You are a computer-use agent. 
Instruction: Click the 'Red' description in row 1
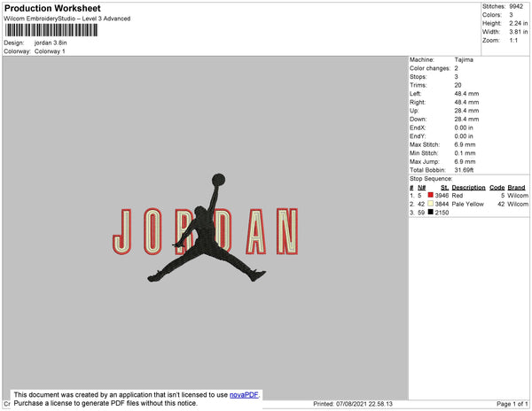click(457, 196)
